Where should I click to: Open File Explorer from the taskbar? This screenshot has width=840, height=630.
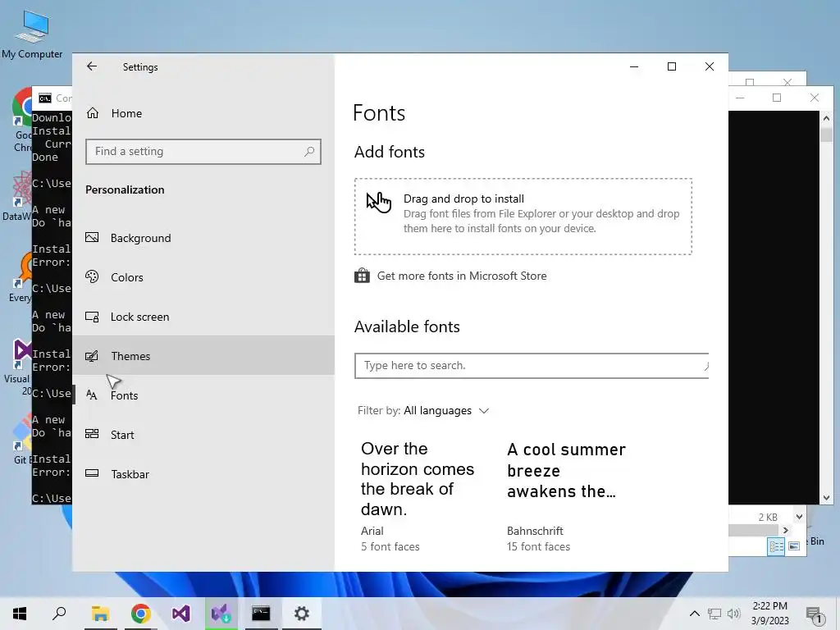click(x=100, y=614)
